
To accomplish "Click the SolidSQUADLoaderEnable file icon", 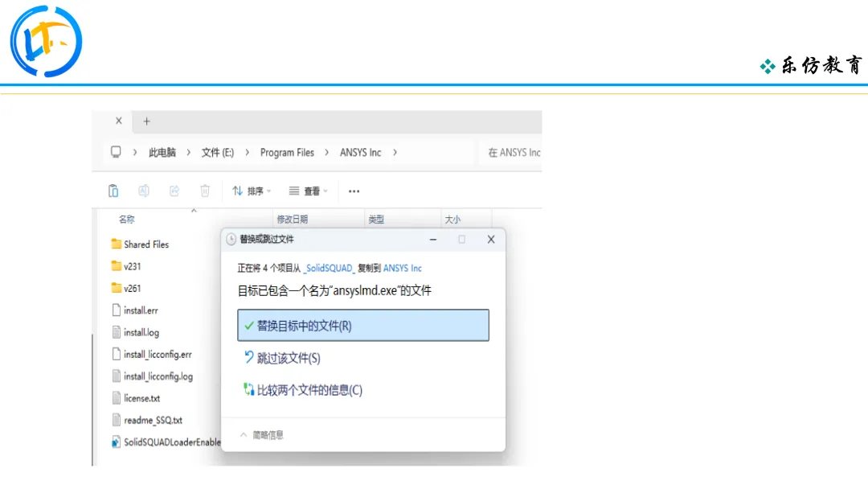I will (117, 442).
